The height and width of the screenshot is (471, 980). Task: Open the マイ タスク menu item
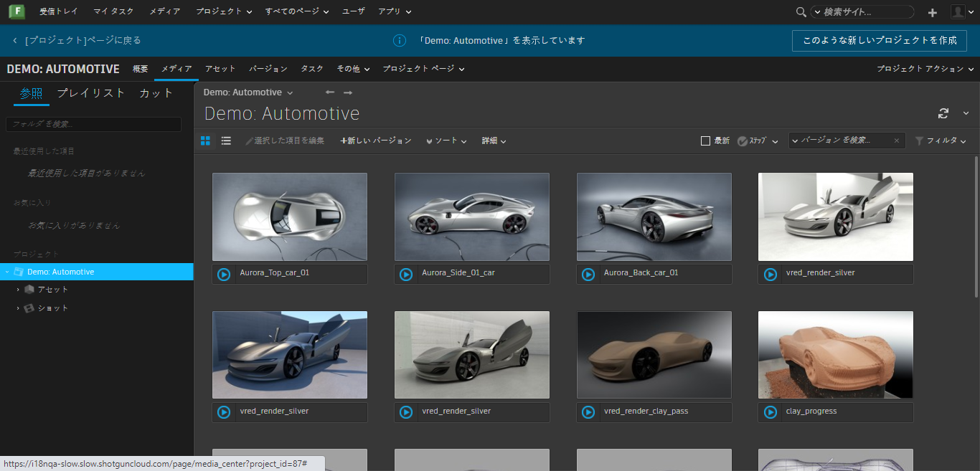113,11
